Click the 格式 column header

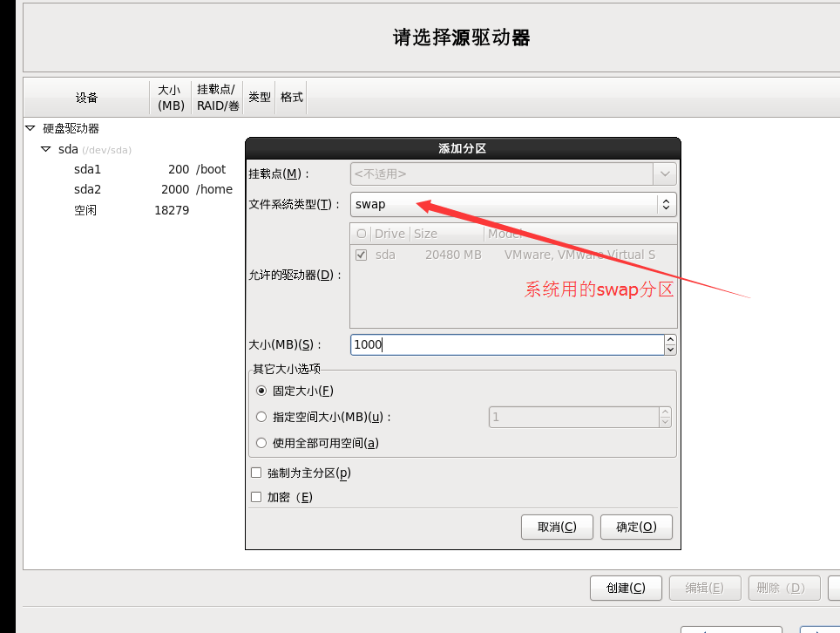click(x=291, y=98)
